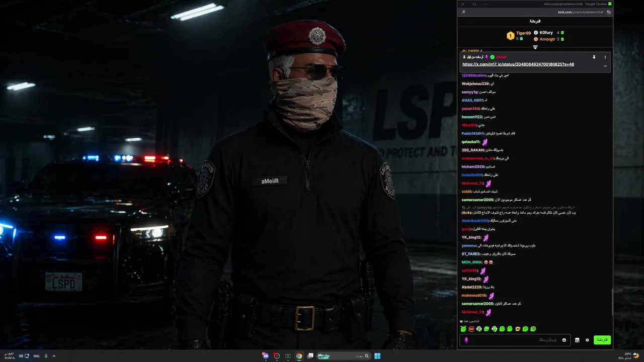Click username 3BS_RAKAN in chat
The height and width of the screenshot is (362, 644).
(473, 150)
